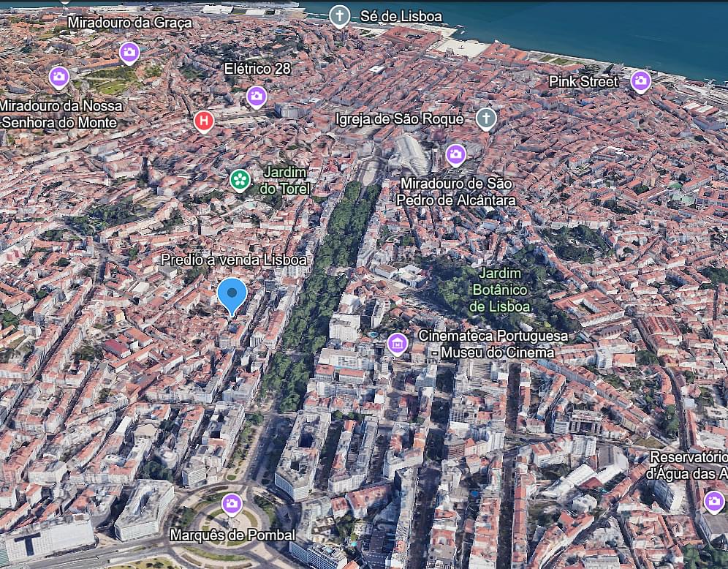Select the Nossa Senhora do Monte camera pin
728x569 pixels.
pos(59,77)
